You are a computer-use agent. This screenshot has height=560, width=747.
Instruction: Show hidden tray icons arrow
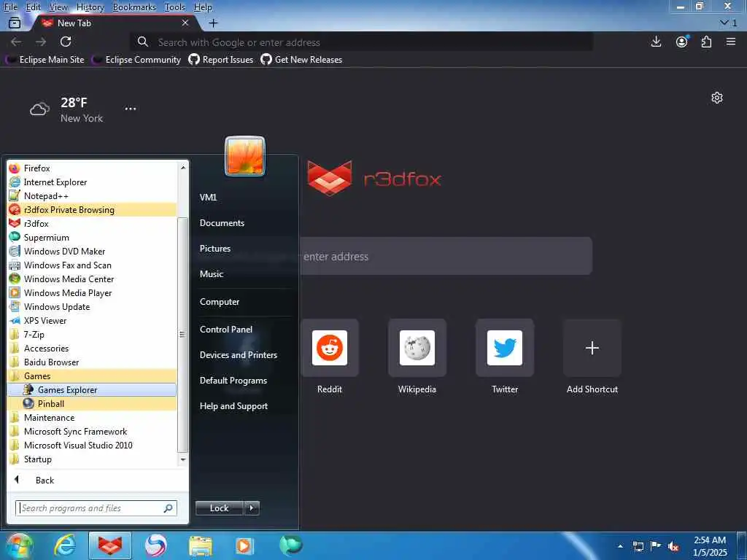620,546
